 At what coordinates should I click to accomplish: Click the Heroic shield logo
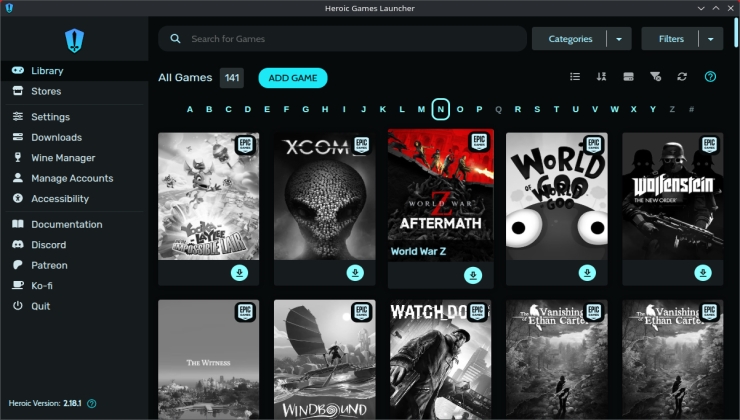click(74, 40)
